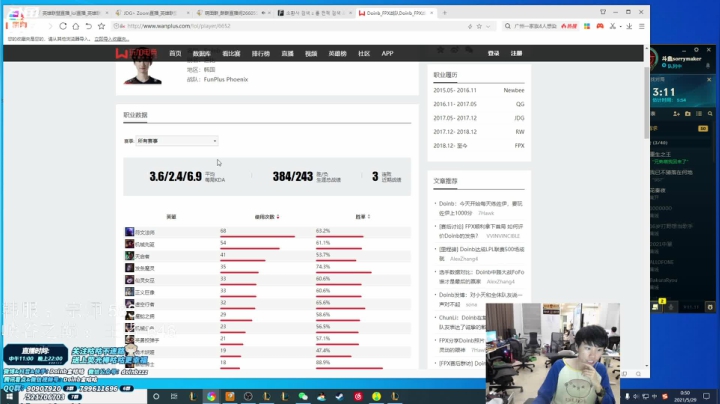
Task: Click the 2015.05-2016.11 Newbee career row
Action: (478, 90)
